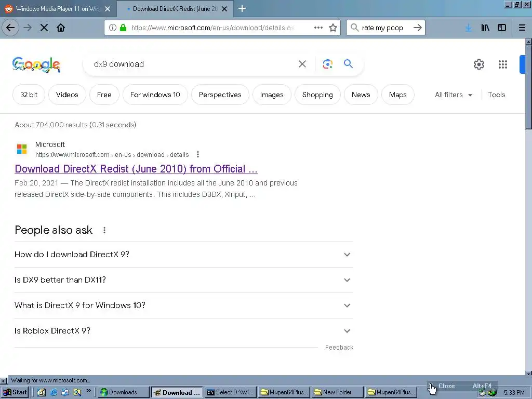The image size is (532, 399).
Task: Switch to Maps results
Action: coord(397,95)
